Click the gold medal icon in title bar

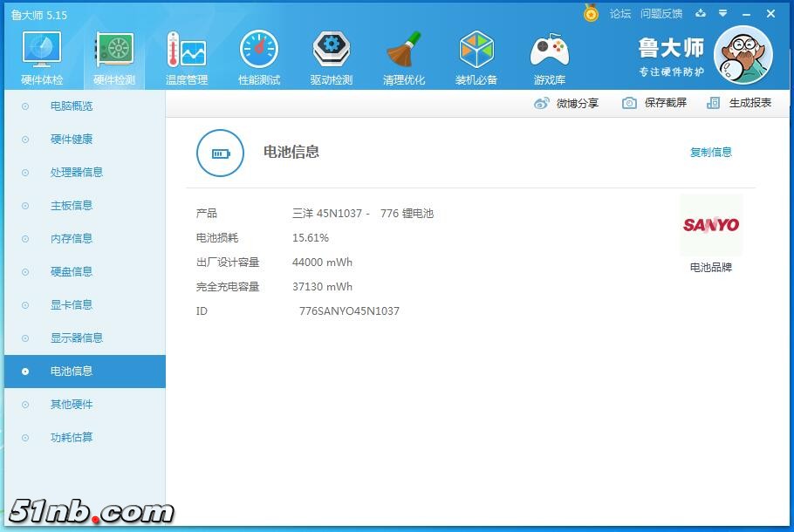point(592,14)
